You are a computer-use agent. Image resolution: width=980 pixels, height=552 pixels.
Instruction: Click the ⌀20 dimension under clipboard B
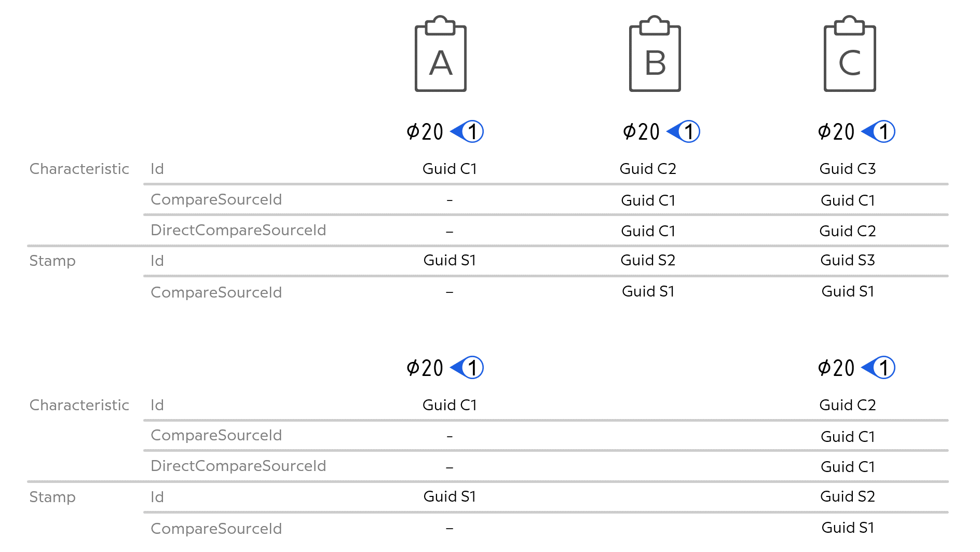[x=641, y=132]
